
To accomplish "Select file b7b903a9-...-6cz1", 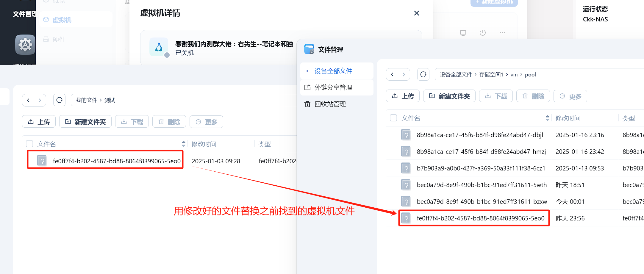I will click(x=481, y=168).
